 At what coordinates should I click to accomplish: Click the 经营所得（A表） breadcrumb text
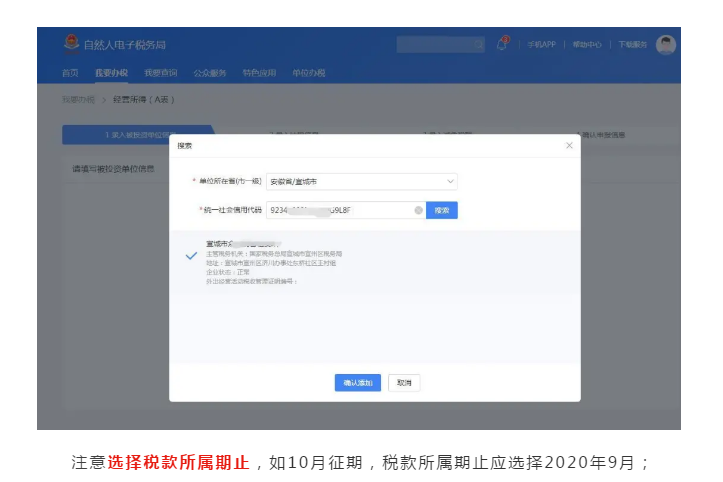(x=144, y=100)
